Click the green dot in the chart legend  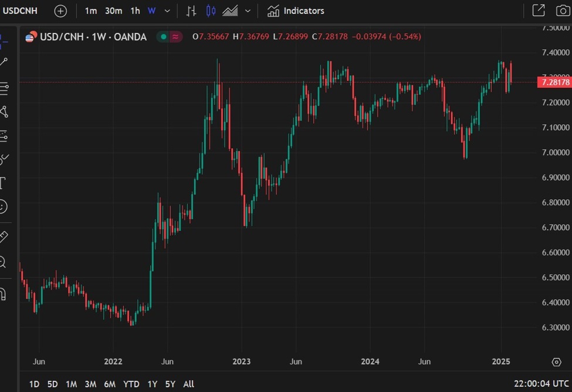pos(163,36)
